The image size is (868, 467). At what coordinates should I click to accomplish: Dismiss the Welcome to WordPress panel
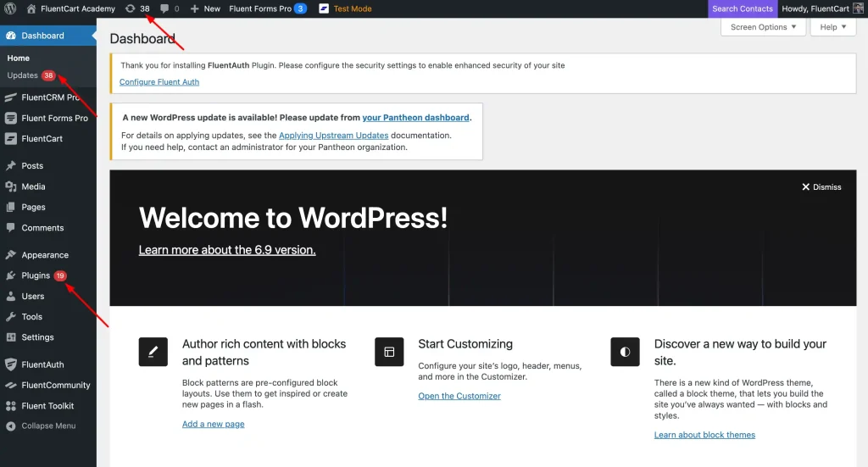(x=821, y=187)
